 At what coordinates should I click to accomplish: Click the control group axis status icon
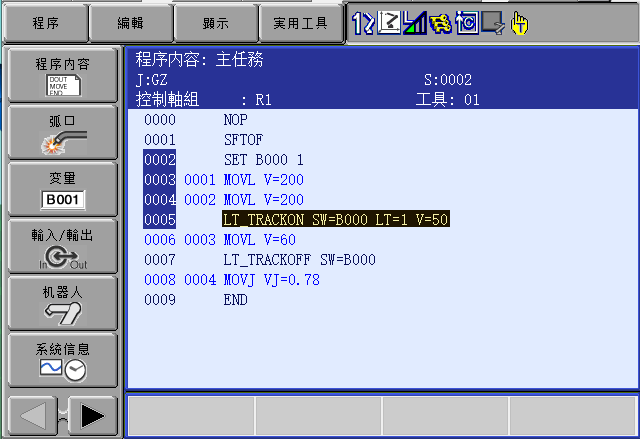tap(363, 21)
